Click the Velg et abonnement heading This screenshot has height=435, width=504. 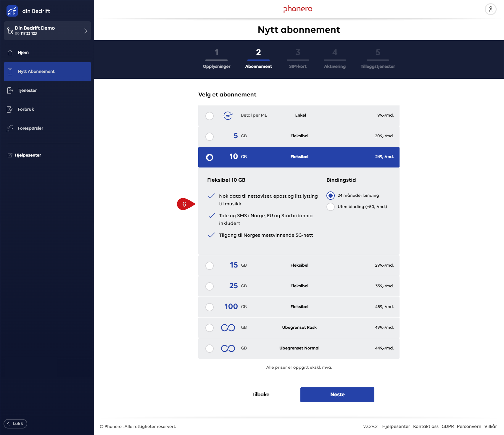pyautogui.click(x=227, y=95)
